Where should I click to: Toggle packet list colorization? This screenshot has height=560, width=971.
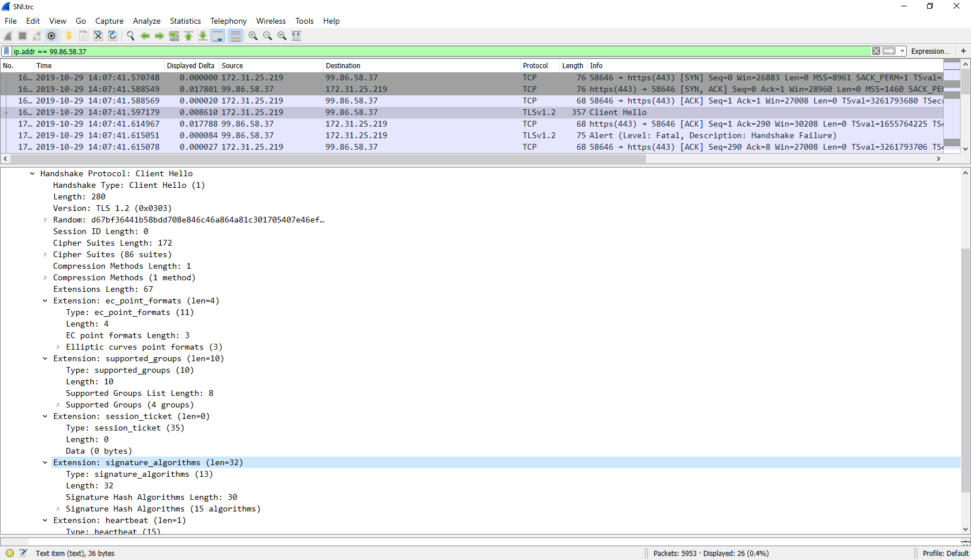pos(235,36)
